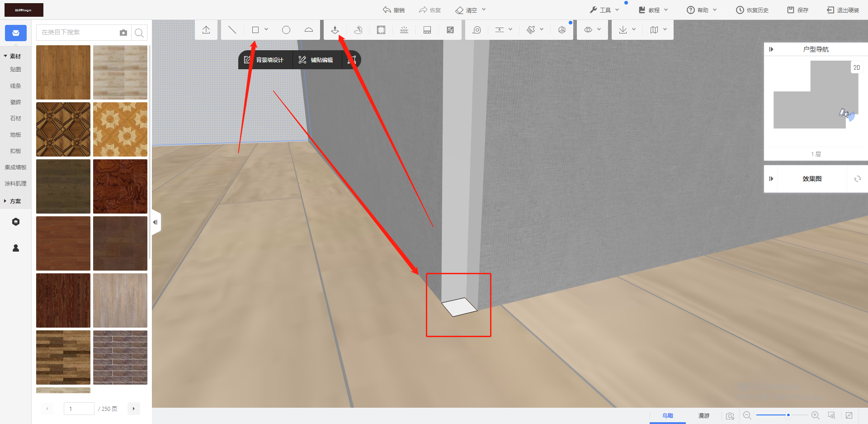This screenshot has height=424, width=868.
Task: Select 地板 category
Action: click(16, 134)
